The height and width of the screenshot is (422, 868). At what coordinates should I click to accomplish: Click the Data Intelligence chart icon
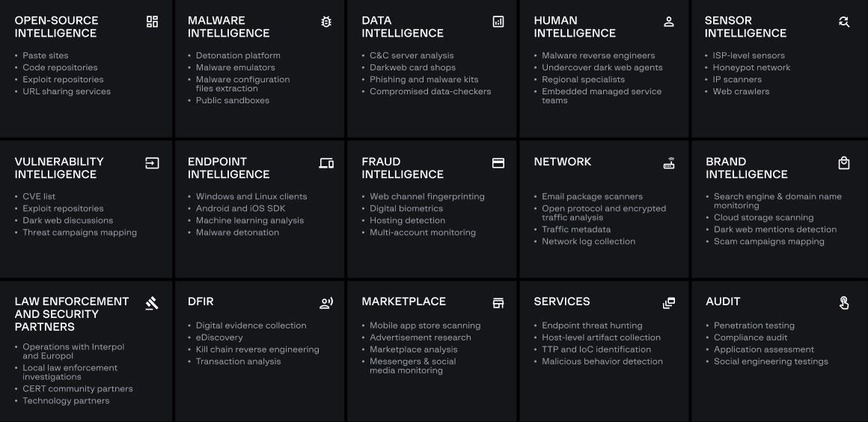click(x=498, y=22)
